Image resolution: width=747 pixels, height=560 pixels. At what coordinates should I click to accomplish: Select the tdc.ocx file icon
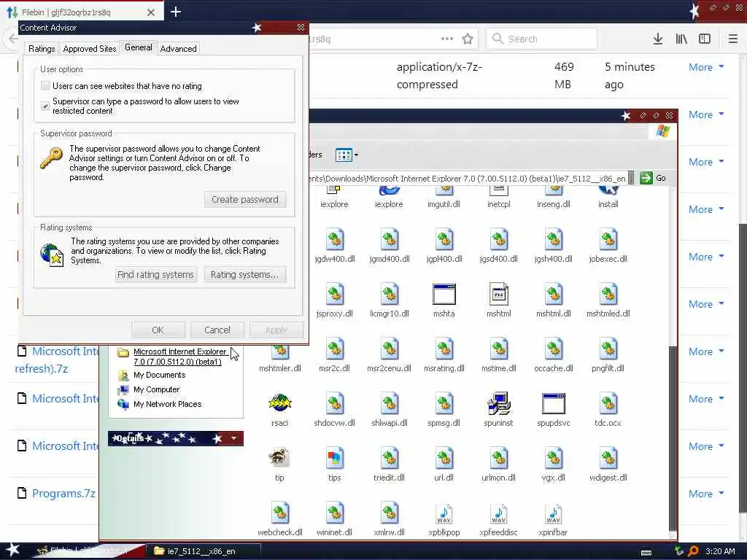pyautogui.click(x=608, y=404)
